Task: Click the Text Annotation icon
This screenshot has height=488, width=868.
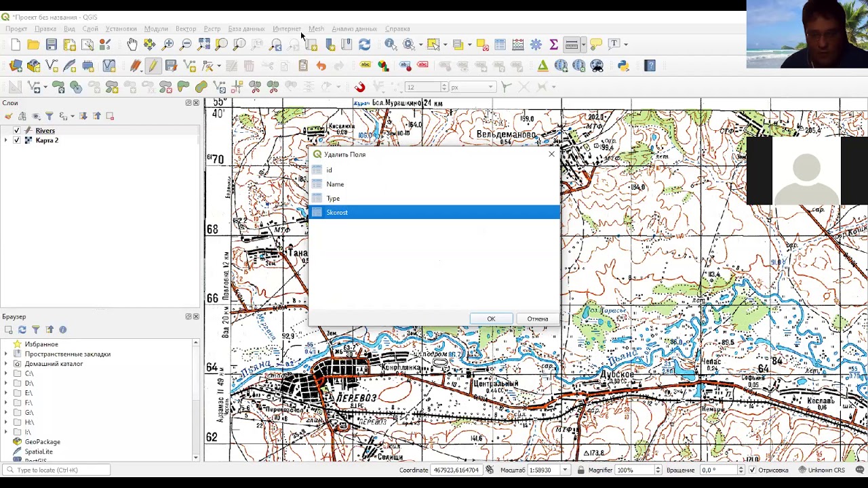Action: pos(614,45)
